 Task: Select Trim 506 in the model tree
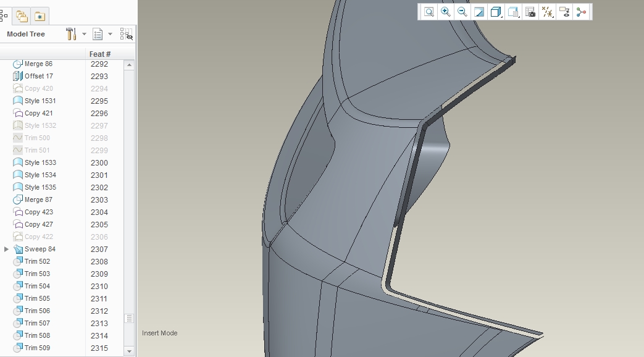(37, 311)
